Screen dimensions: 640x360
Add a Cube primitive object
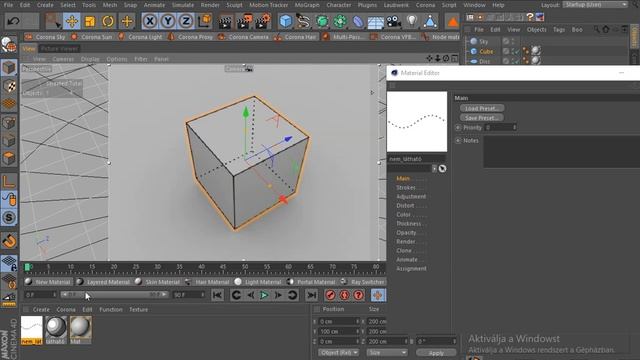tap(285, 21)
